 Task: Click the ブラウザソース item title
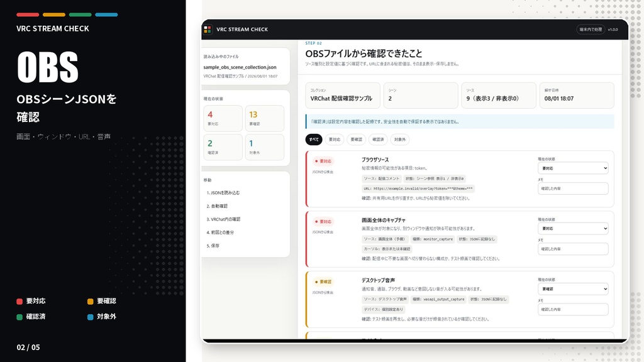coord(375,160)
